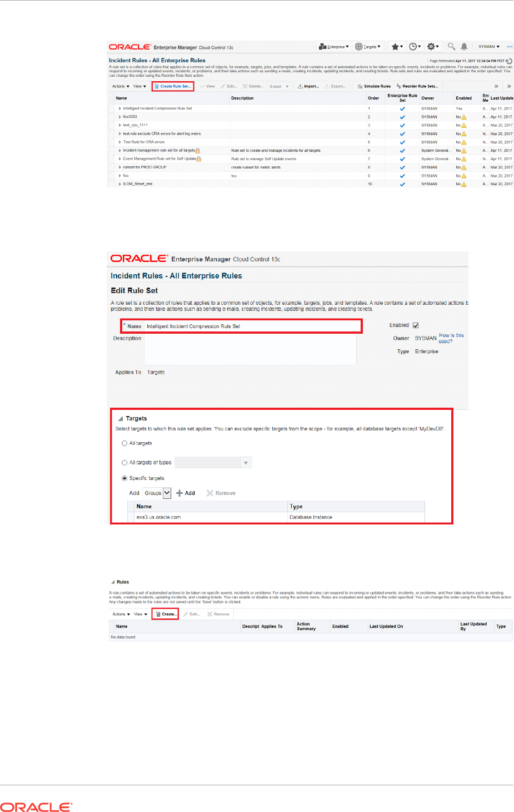Click the Description text area
The width and height of the screenshot is (514, 812).
click(250, 349)
